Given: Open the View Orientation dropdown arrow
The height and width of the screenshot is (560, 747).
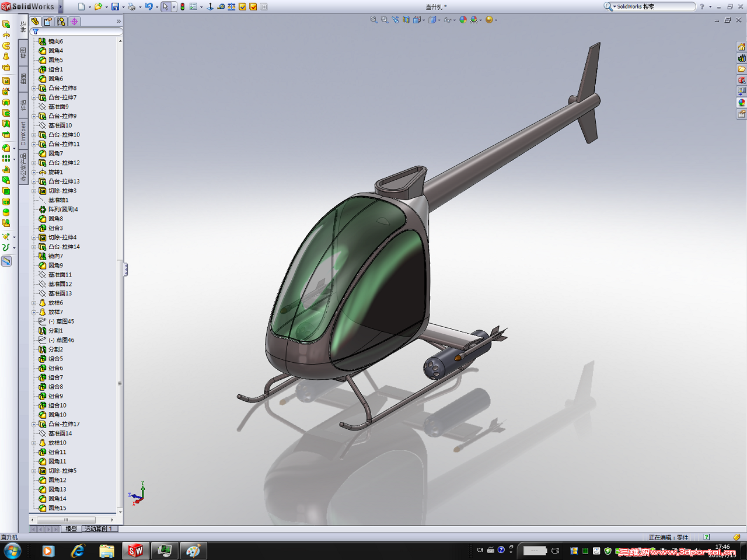Looking at the screenshot, I should pos(424,20).
